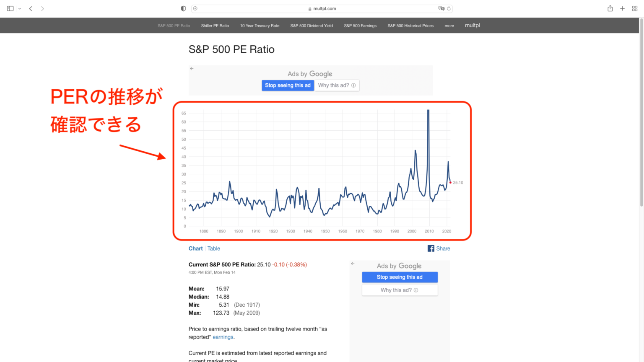
Task: Navigate back to previous page
Action: pos(30,8)
